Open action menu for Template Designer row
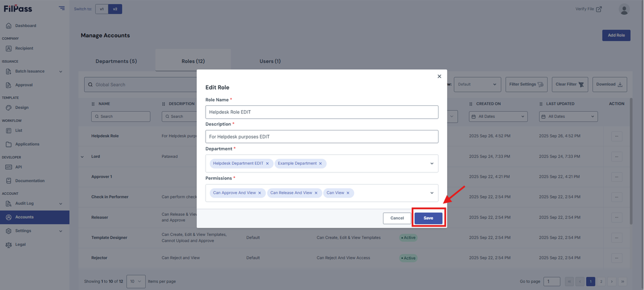The image size is (644, 290). [x=617, y=237]
